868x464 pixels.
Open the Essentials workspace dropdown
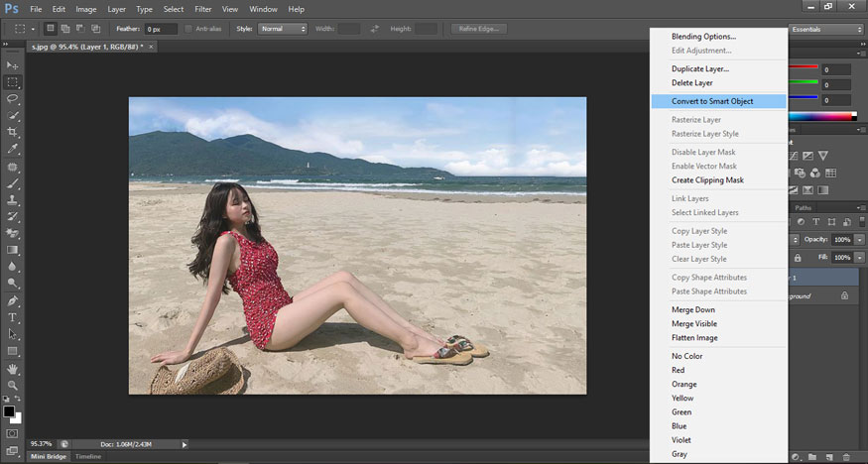point(826,29)
